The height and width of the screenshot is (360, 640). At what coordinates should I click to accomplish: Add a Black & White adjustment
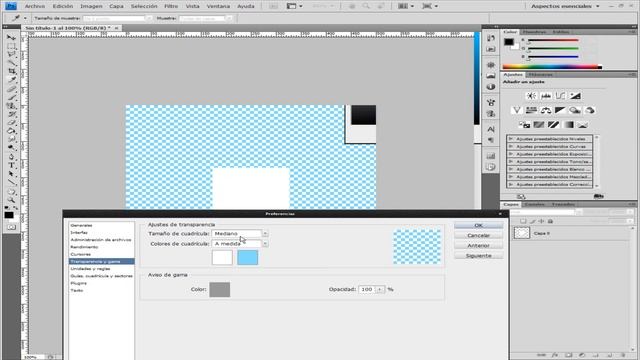[x=560, y=110]
